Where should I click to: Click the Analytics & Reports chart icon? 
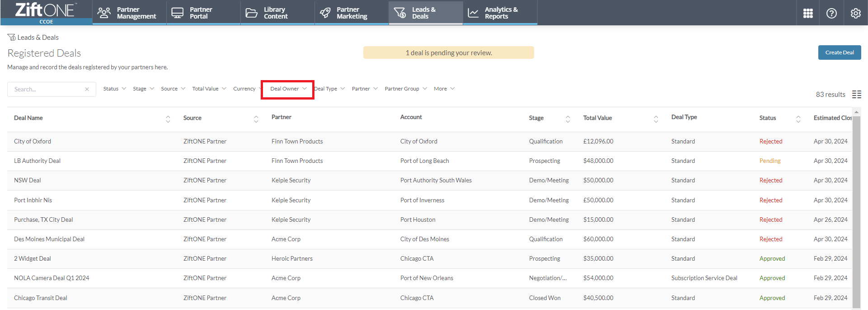473,13
